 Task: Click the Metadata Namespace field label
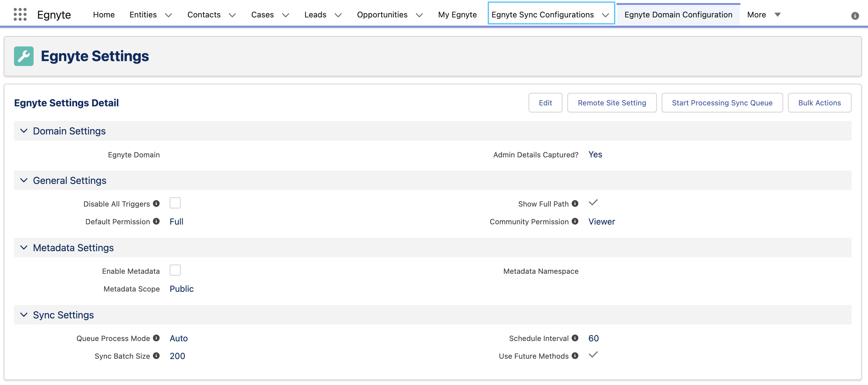click(x=541, y=271)
